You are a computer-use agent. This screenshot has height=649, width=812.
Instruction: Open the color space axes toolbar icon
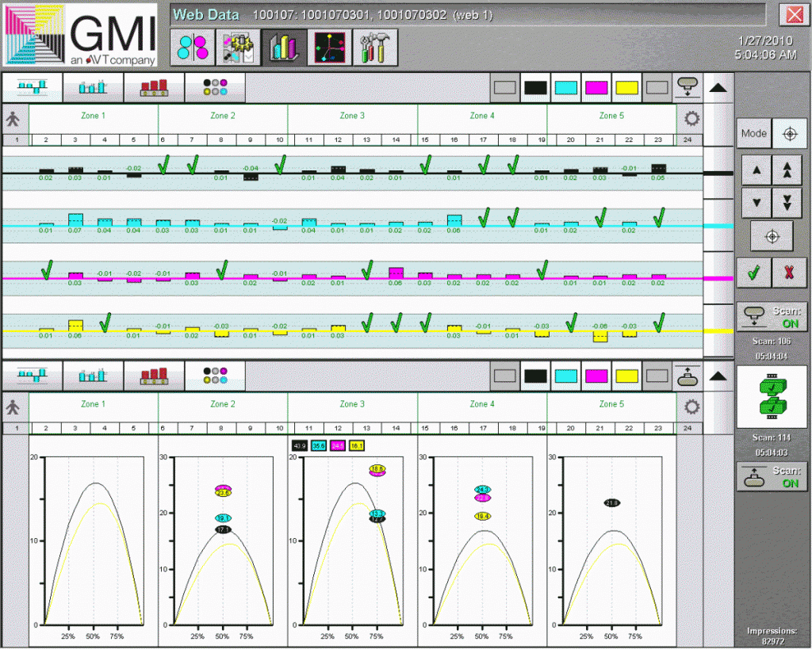pyautogui.click(x=329, y=47)
